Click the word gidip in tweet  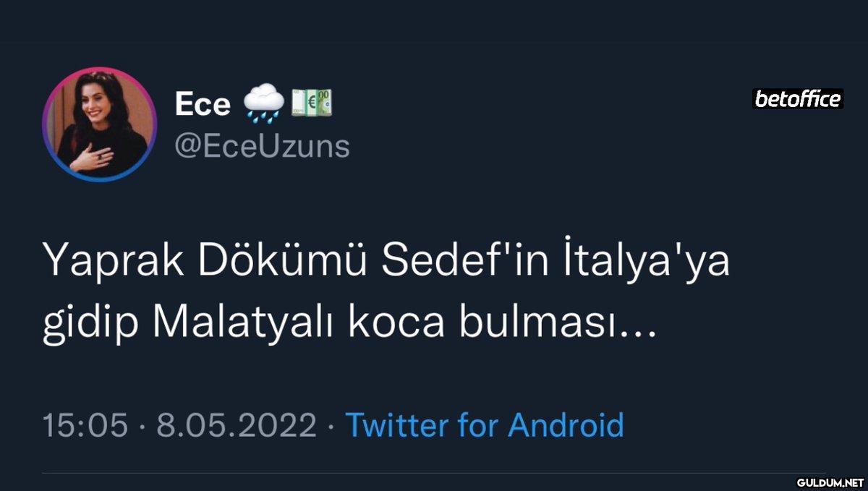point(90,325)
